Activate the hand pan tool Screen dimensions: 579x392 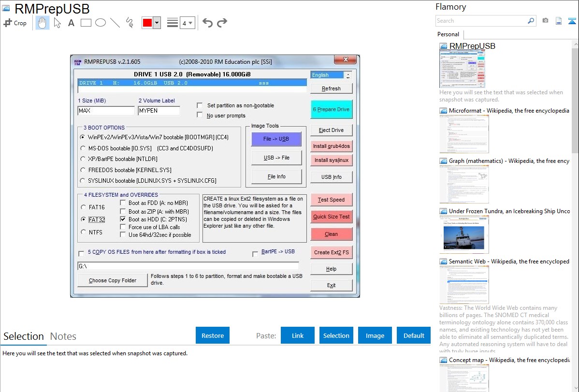[x=43, y=23]
